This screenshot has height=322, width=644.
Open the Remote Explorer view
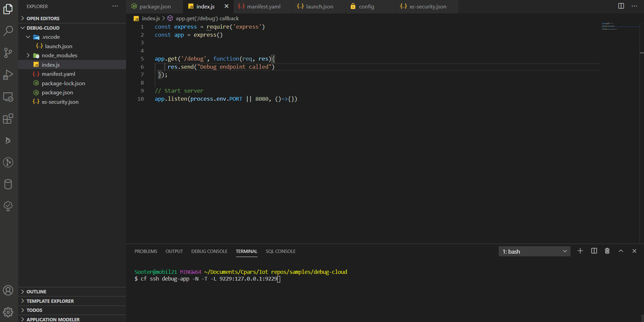[x=8, y=97]
